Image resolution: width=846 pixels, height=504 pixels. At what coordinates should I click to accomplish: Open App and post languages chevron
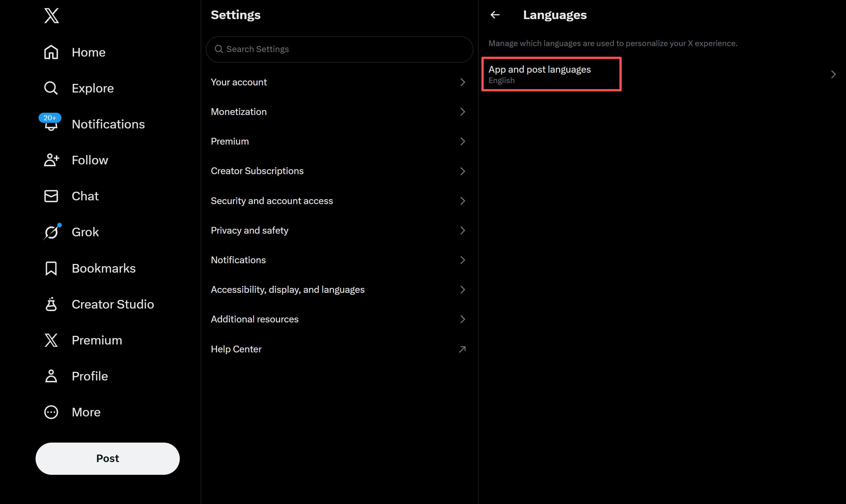[833, 74]
